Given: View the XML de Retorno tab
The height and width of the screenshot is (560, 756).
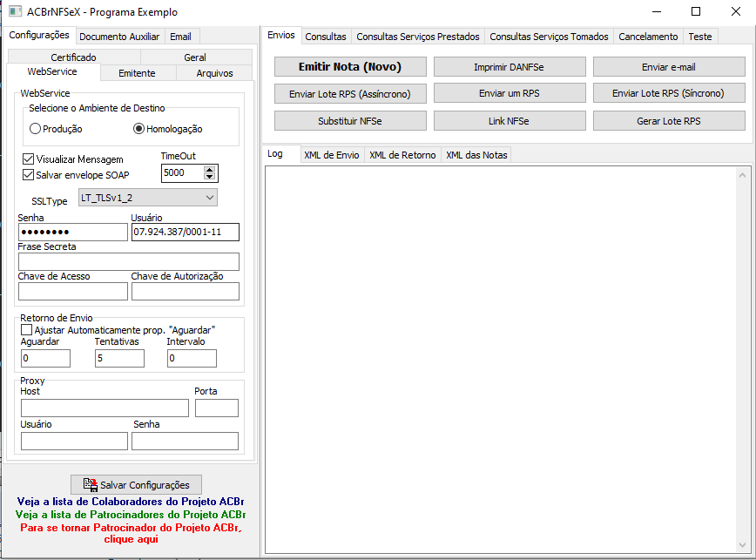Looking at the screenshot, I should (x=402, y=155).
